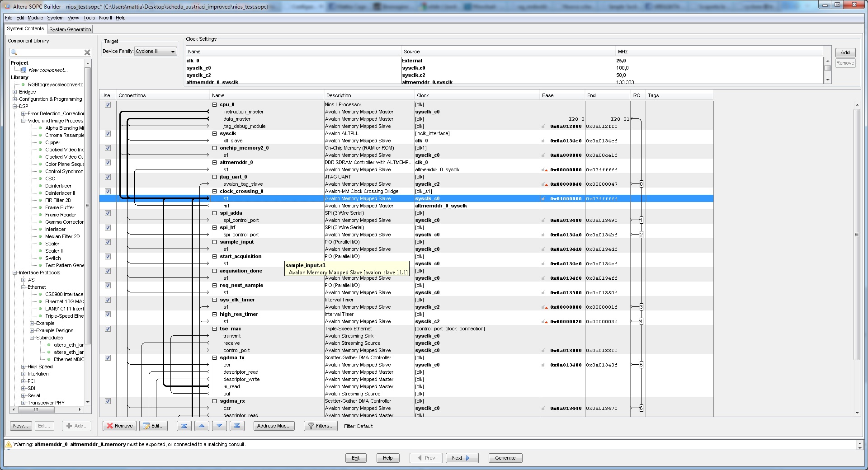Click the move-to-top arrow icon
Screen dimensions: 868x470
coord(184,426)
